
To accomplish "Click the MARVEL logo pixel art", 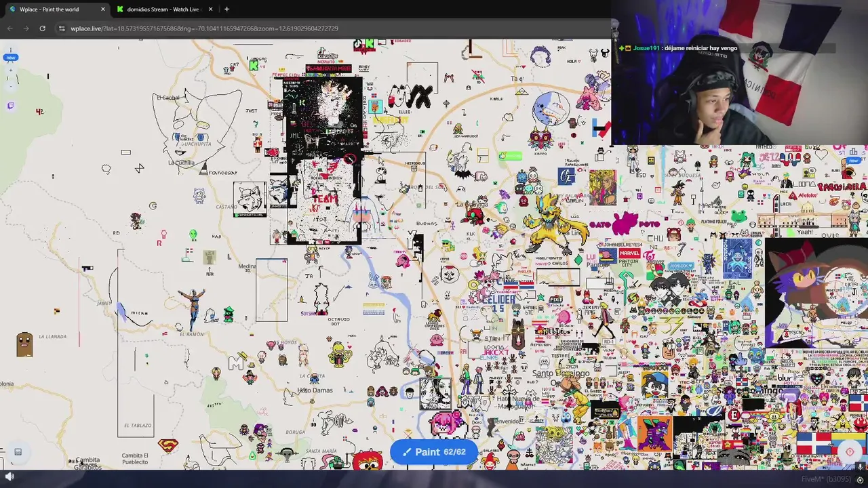I will [x=629, y=253].
